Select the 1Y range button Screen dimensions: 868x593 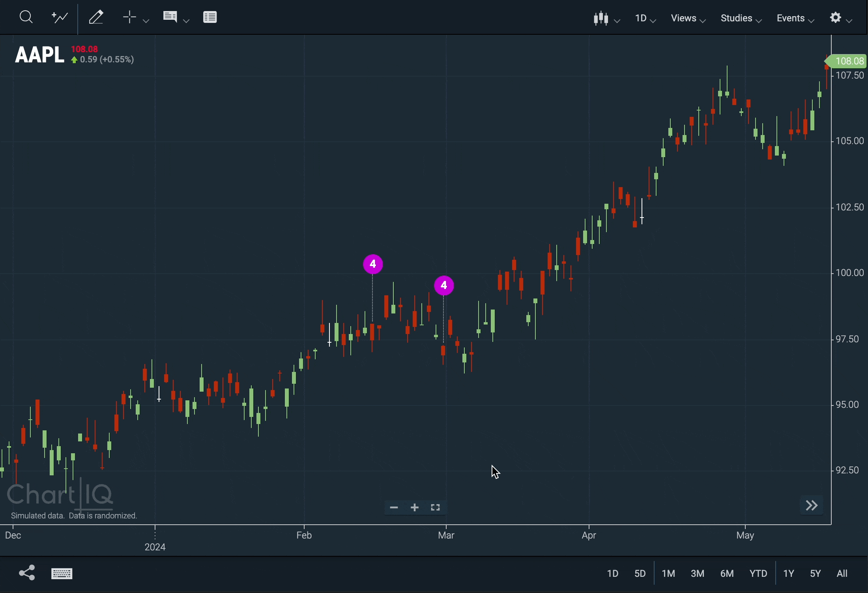(789, 573)
